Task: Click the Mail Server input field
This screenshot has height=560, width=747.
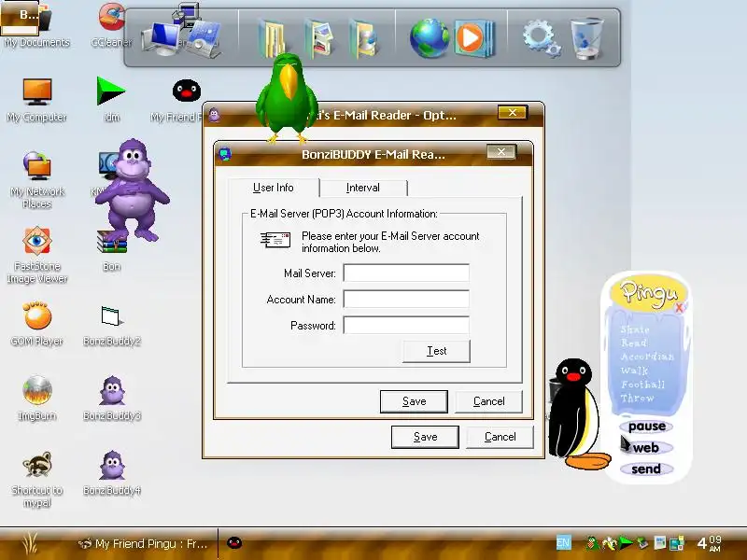Action: pyautogui.click(x=406, y=273)
